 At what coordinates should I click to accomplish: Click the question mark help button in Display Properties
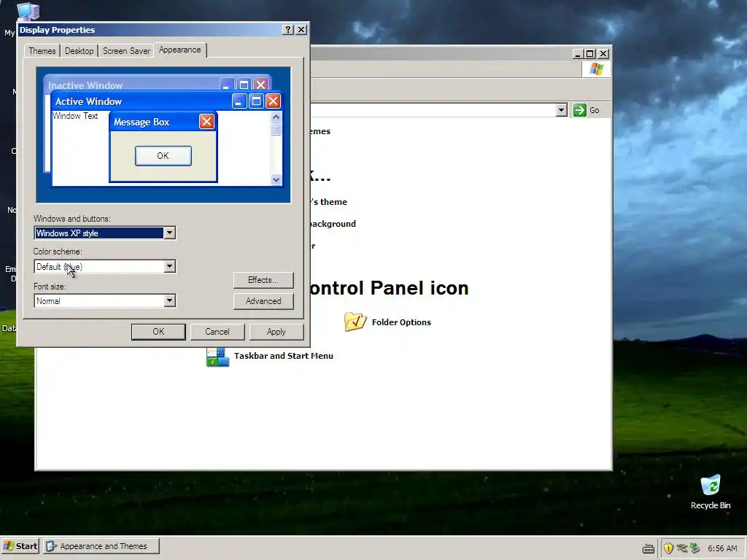[x=287, y=29]
